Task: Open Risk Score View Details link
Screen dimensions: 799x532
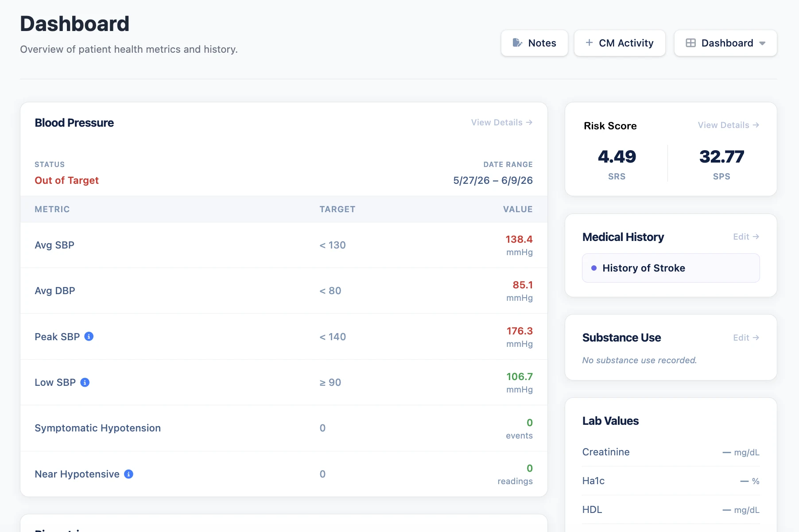Action: click(x=729, y=125)
